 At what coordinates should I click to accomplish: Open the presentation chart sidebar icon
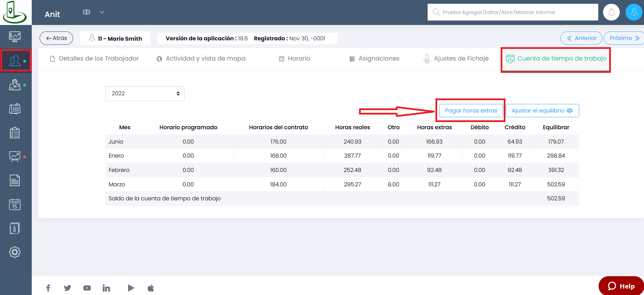pyautogui.click(x=15, y=157)
